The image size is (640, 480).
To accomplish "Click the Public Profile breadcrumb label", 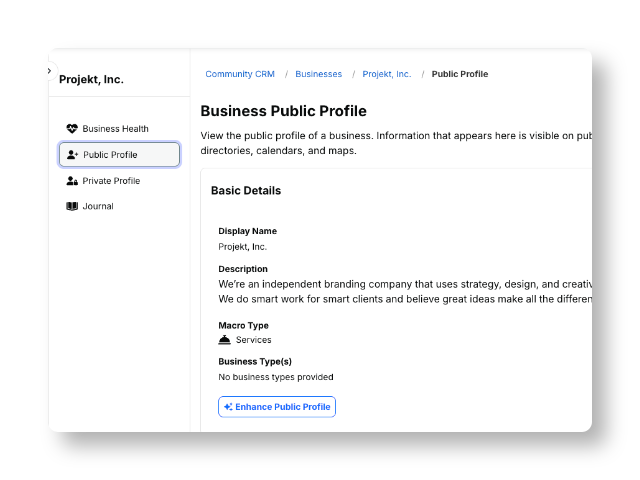I will (460, 74).
